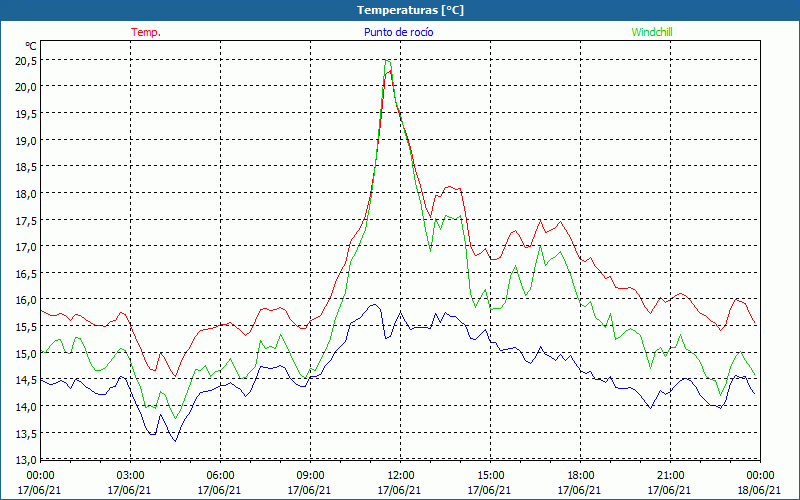Click the '20,5' y-axis value
This screenshot has width=800, height=500.
pos(26,60)
